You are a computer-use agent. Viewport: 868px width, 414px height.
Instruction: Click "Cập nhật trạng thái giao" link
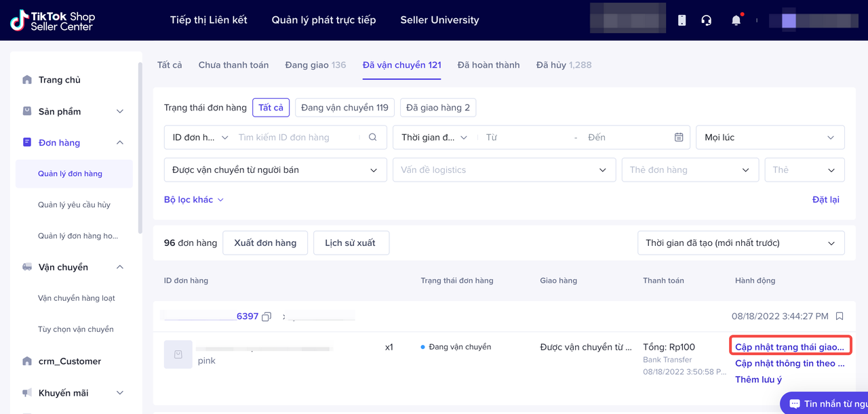pos(789,347)
